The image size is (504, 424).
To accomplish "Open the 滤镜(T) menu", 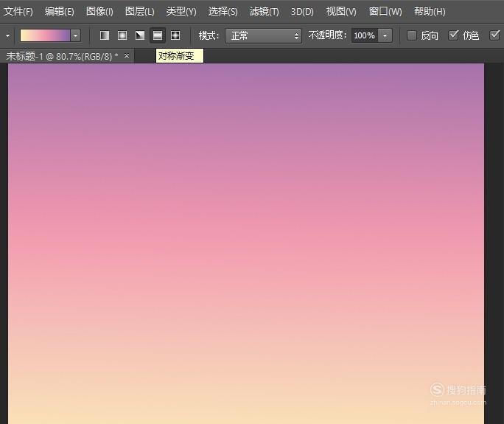I will pyautogui.click(x=265, y=12).
